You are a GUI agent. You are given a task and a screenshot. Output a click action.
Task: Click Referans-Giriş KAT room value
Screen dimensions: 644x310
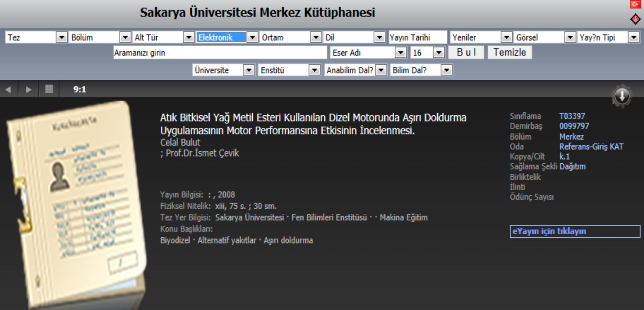pyautogui.click(x=591, y=147)
